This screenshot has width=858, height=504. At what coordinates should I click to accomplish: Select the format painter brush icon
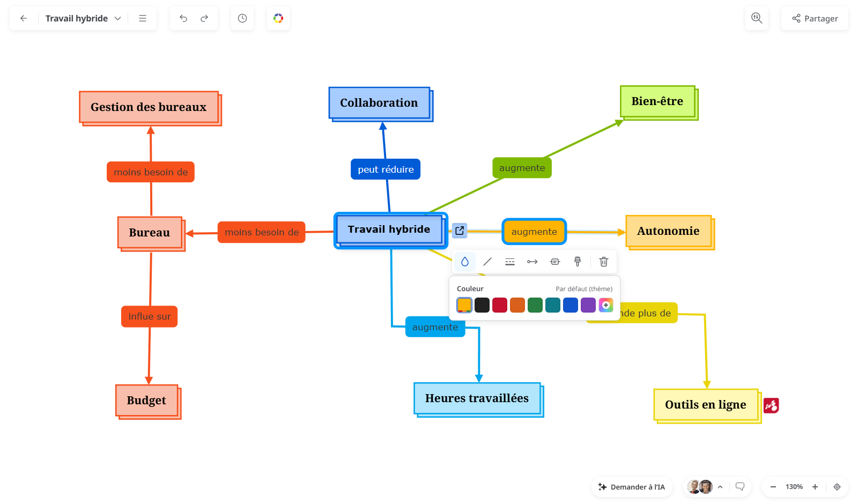point(578,262)
